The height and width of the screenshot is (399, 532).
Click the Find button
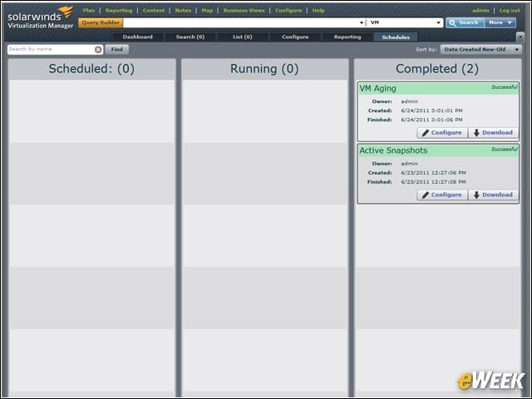(116, 50)
